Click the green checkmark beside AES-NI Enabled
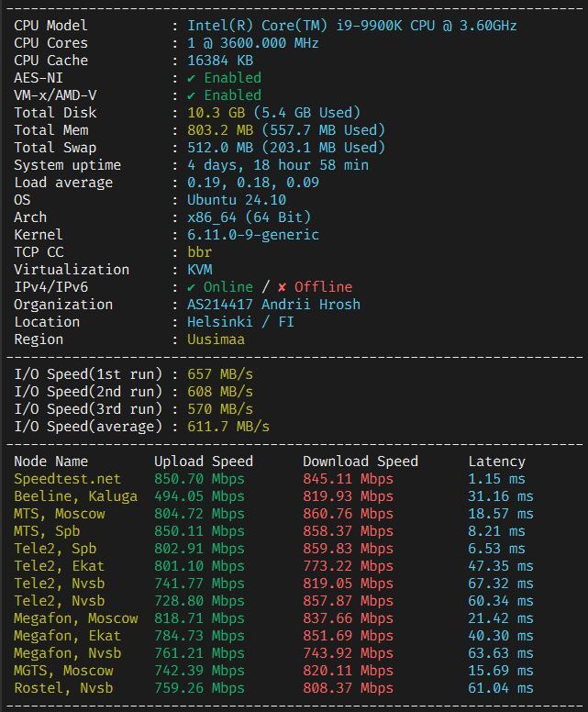Screen dimensions: 588x712 pos(191,78)
